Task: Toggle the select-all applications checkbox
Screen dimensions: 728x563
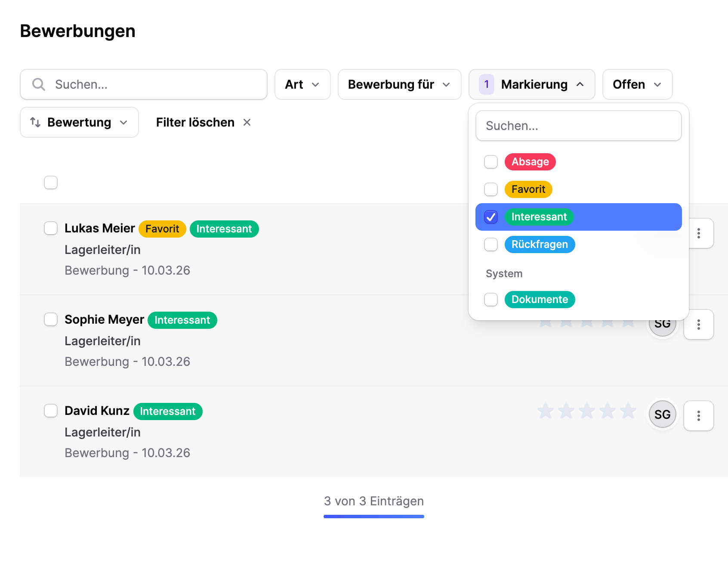Action: click(51, 183)
